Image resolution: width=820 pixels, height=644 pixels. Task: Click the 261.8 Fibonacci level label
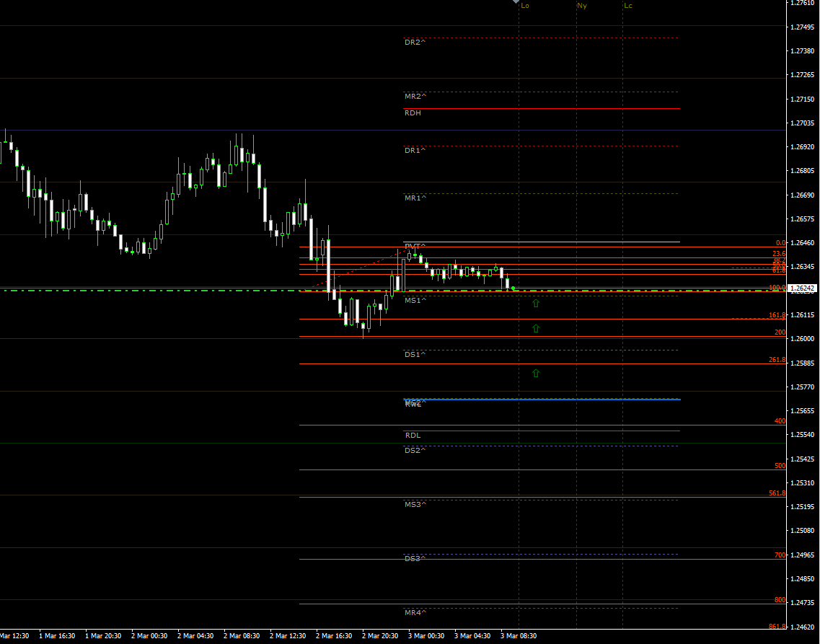(x=777, y=360)
